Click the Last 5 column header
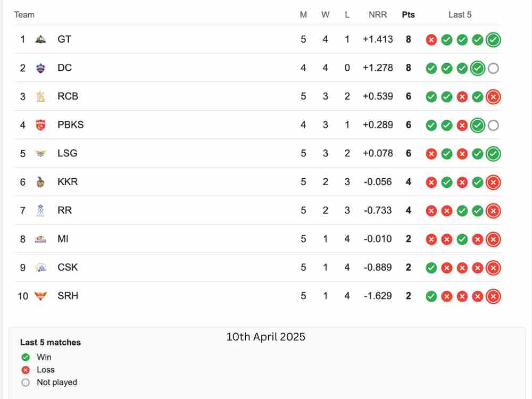The image size is (532, 399). tap(460, 15)
